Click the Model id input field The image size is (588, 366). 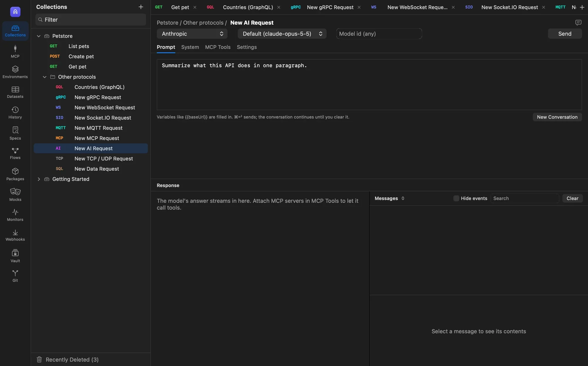click(x=379, y=34)
